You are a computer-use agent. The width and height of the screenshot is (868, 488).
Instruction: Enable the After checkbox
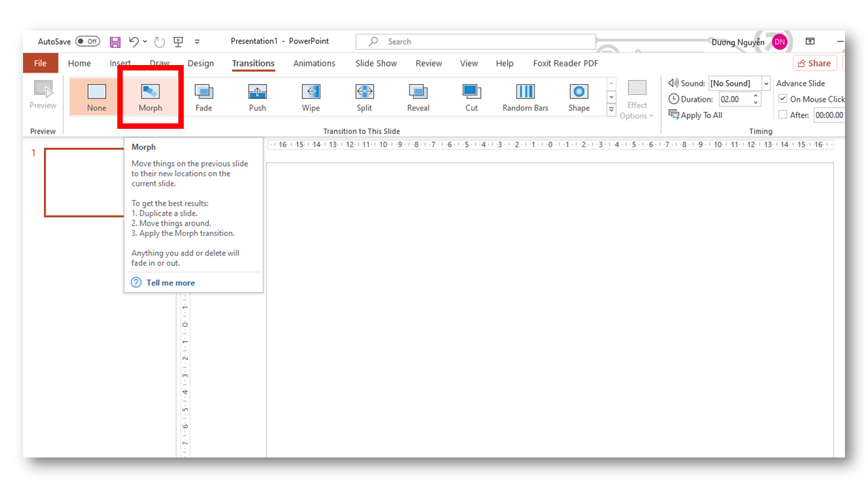(x=783, y=115)
